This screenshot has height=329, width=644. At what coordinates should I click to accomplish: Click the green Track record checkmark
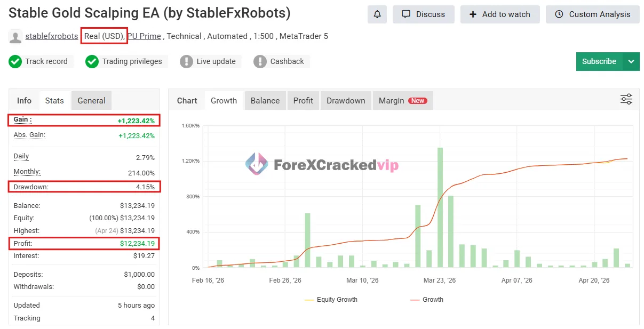15,61
